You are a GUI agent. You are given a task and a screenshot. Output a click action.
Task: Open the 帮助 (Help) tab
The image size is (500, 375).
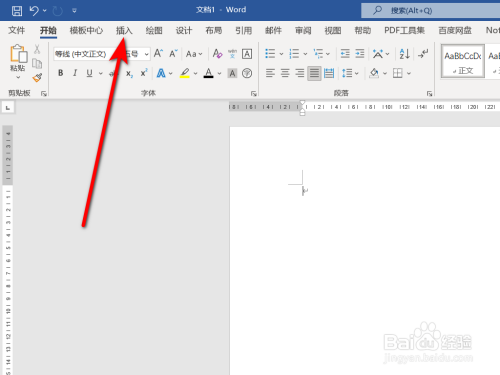click(x=363, y=31)
